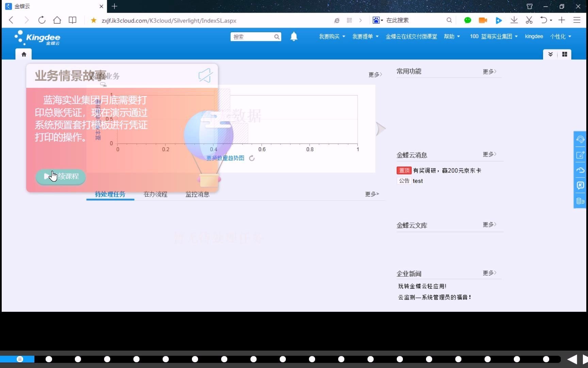
Task: Click the Kingdee logo
Action: (37, 37)
